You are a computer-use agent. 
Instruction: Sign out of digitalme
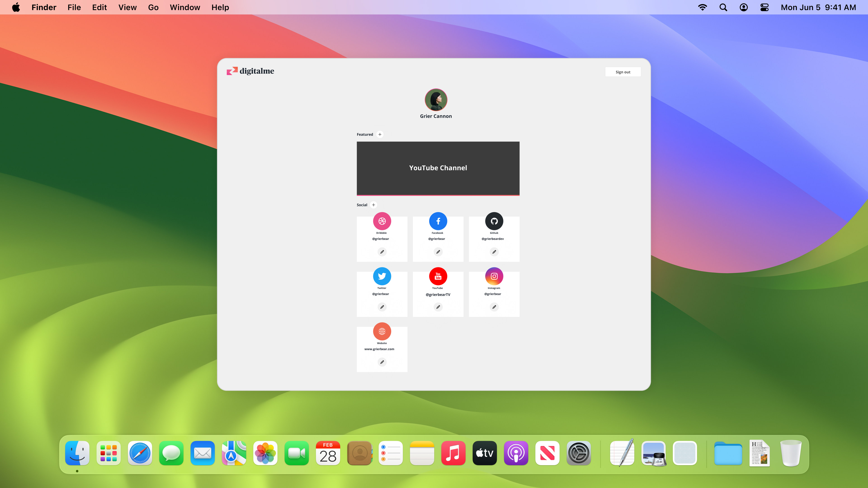click(x=623, y=72)
